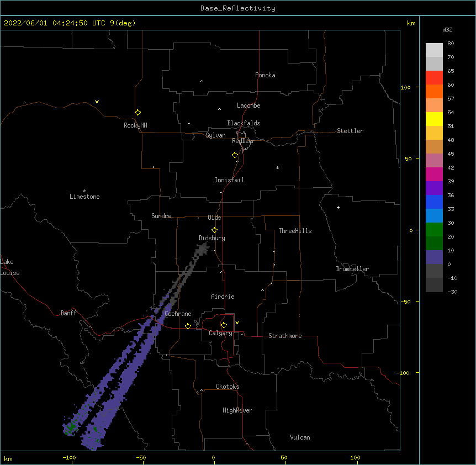The height and width of the screenshot is (465, 476).
Task: Click the Banff label
Action: (x=68, y=313)
